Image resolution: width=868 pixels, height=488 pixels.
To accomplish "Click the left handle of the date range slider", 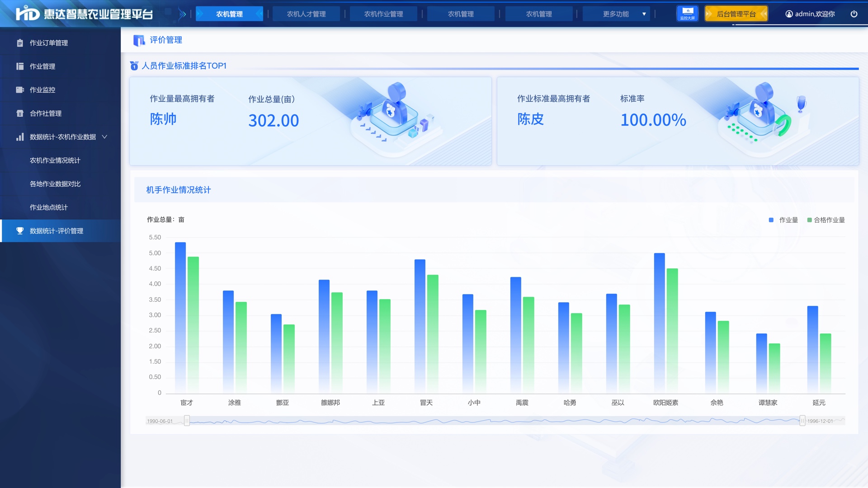I will click(187, 421).
